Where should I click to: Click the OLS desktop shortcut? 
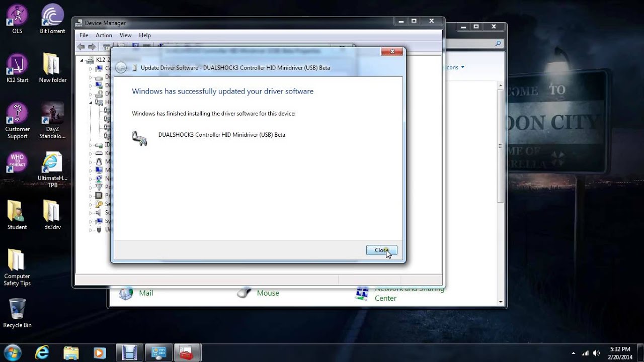click(x=17, y=19)
